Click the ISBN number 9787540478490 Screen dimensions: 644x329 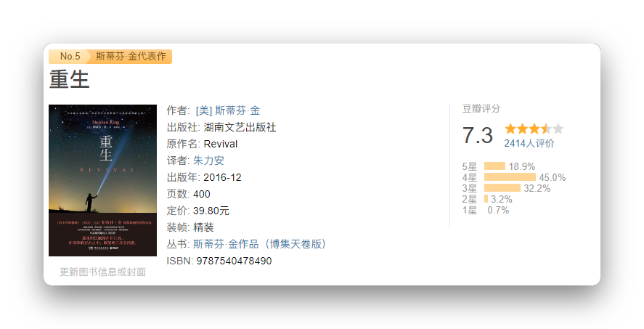(x=234, y=261)
